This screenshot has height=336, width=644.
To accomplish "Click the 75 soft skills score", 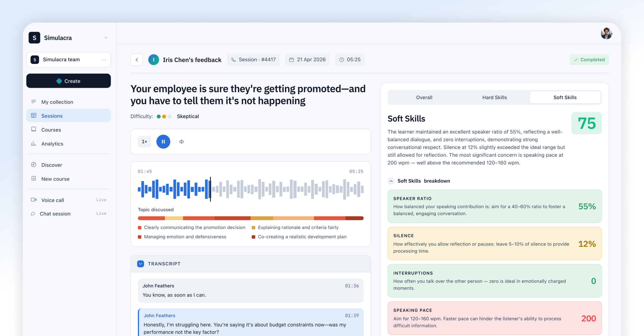I will [587, 123].
